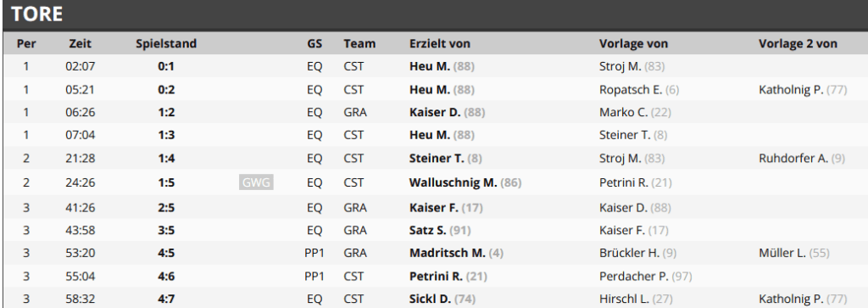Click assist Perdacher P. (97)
This screenshot has width=868, height=308.
645,276
